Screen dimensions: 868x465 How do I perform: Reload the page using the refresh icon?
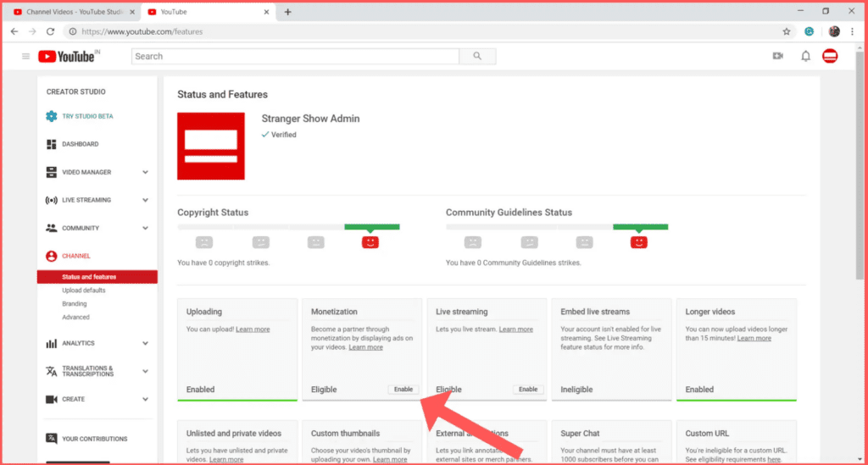[51, 31]
